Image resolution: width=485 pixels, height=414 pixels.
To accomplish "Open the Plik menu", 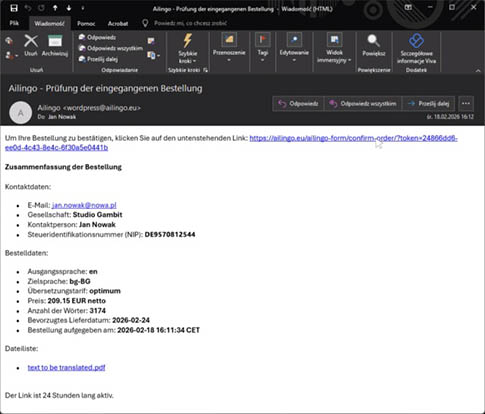I will 14,23.
